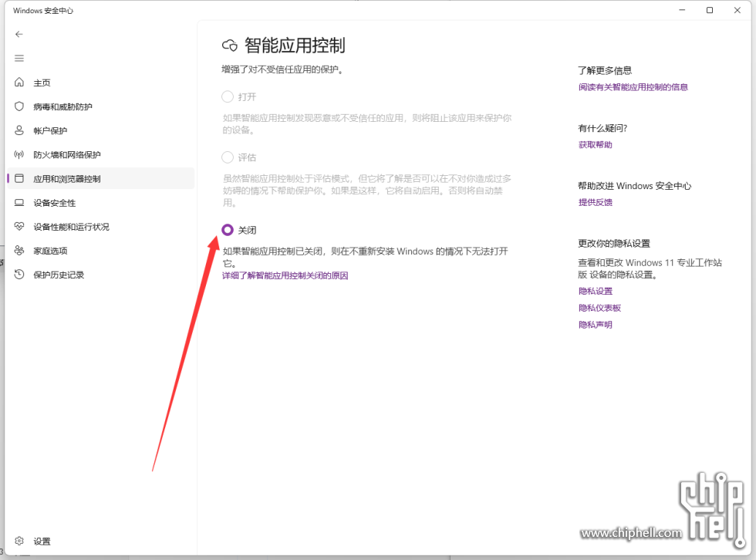Click the person icon for 帐户保护

19,130
